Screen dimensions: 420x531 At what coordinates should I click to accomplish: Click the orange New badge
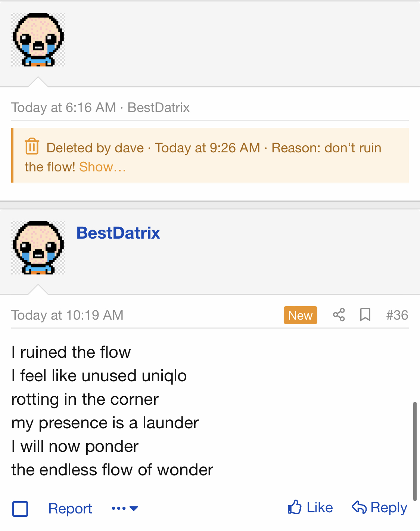click(300, 315)
